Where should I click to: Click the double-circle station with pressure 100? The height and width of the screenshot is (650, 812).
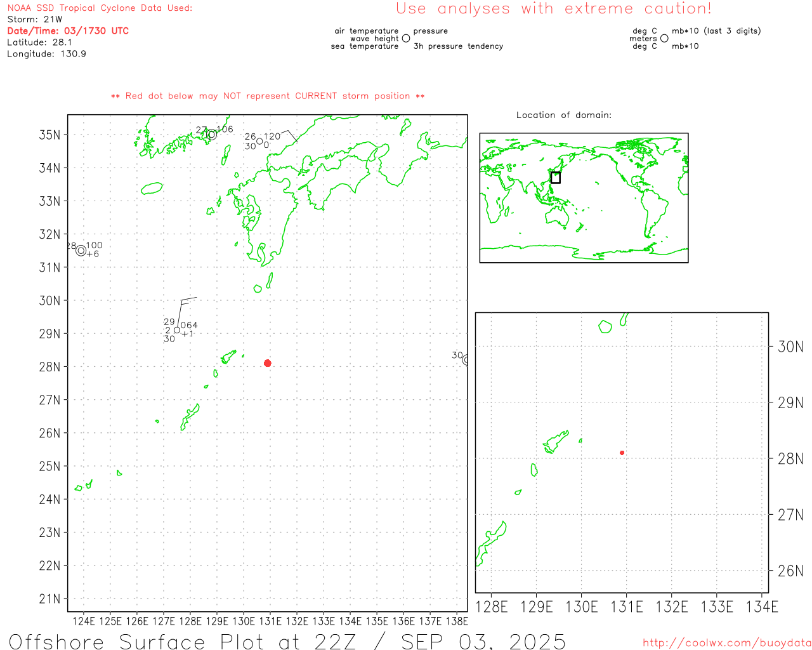coord(81,251)
